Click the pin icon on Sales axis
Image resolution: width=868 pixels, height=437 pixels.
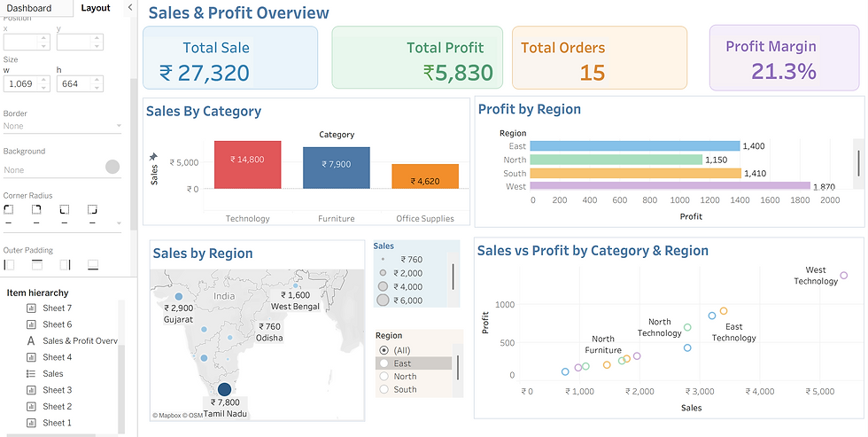coord(154,157)
